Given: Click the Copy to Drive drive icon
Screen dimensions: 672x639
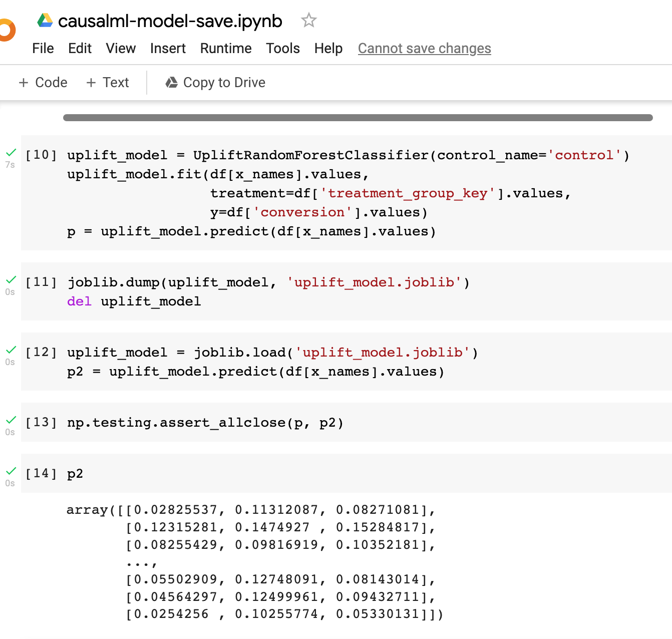Looking at the screenshot, I should coord(171,82).
